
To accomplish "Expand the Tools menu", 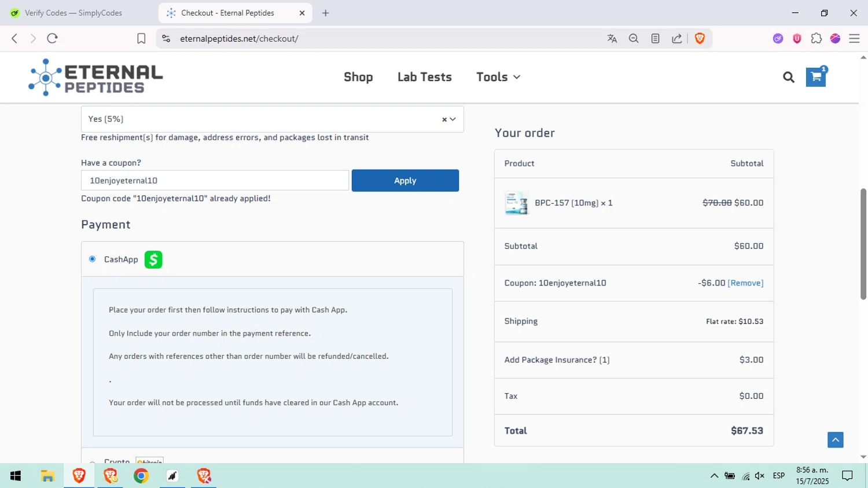I will [498, 77].
